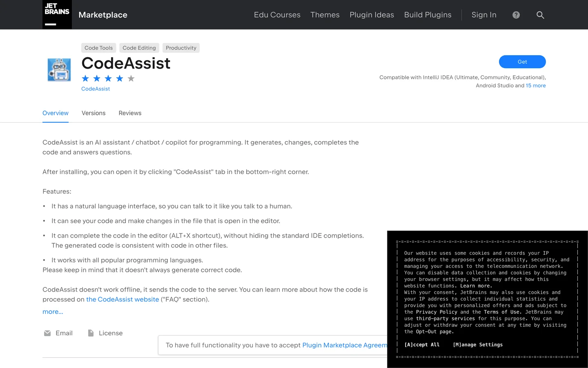Open the Marketplace home link
Viewport: 588px width, 368px height.
point(103,15)
